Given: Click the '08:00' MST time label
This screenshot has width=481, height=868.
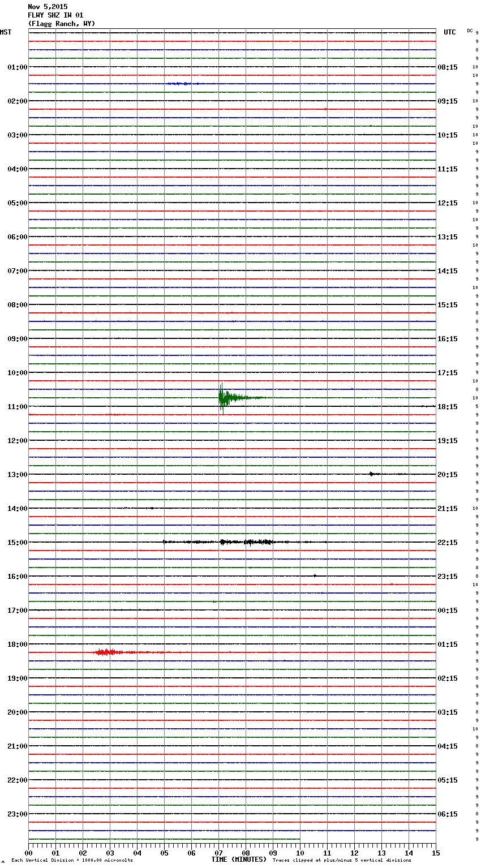Looking at the screenshot, I should [17, 305].
